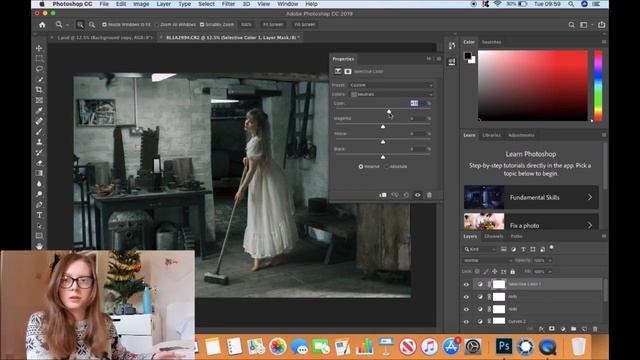
Task: Expand the Fundamental Skills tutorials chevron
Action: pyautogui.click(x=590, y=198)
